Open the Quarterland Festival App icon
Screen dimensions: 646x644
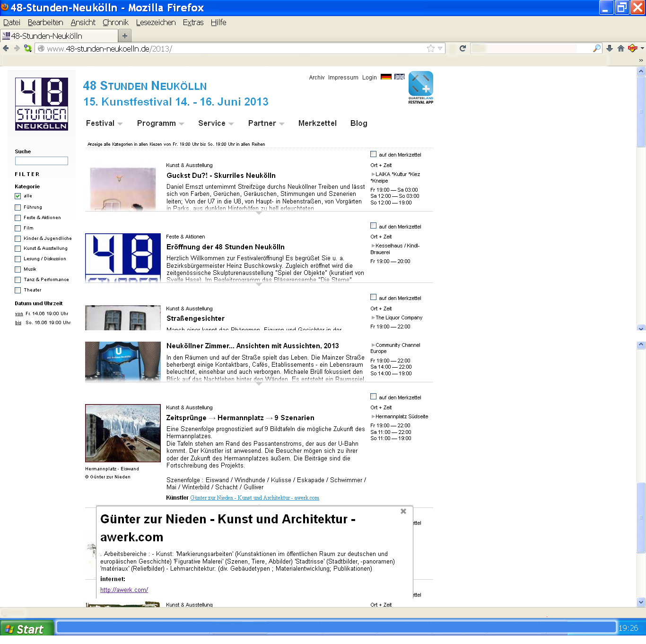[421, 88]
